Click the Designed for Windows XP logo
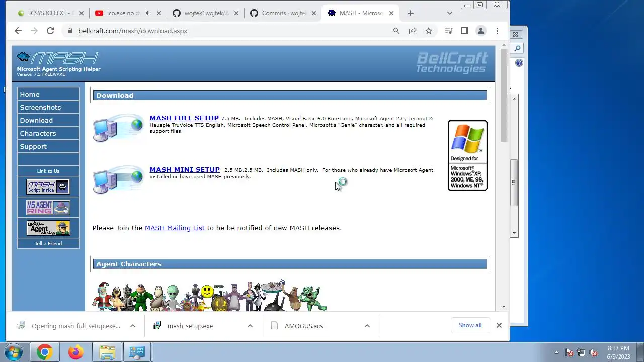 [467, 155]
